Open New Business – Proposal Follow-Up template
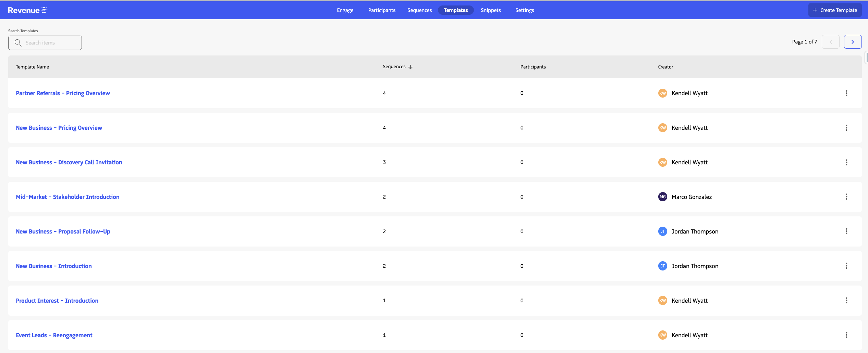This screenshot has height=353, width=868. pyautogui.click(x=63, y=231)
